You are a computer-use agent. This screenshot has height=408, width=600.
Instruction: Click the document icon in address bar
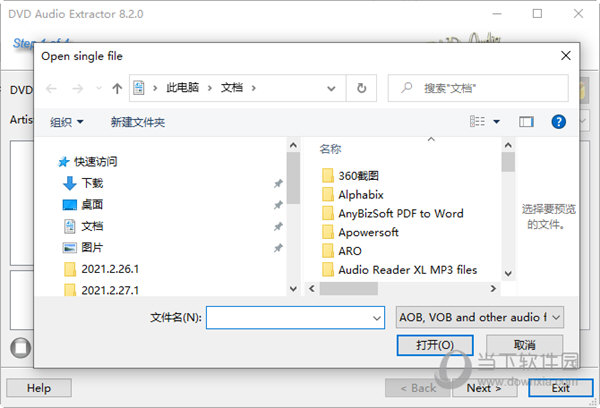139,88
